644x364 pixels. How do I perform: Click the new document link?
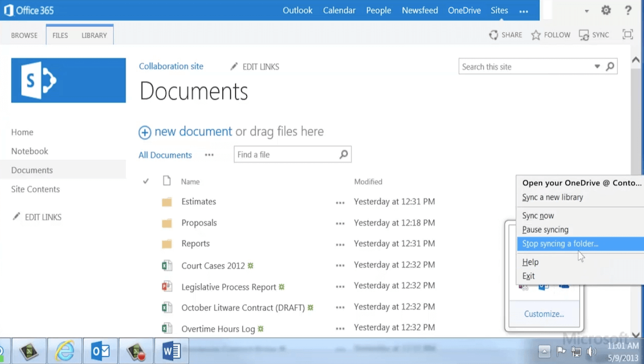(193, 132)
